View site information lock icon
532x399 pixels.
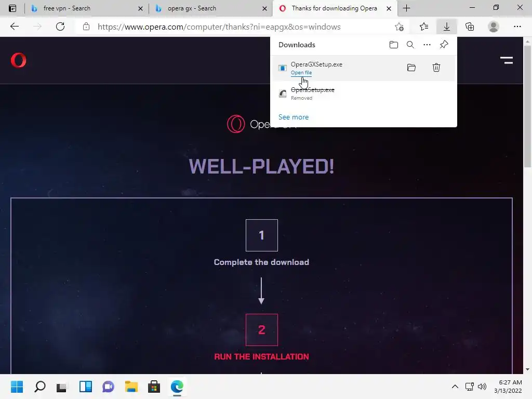(x=86, y=26)
